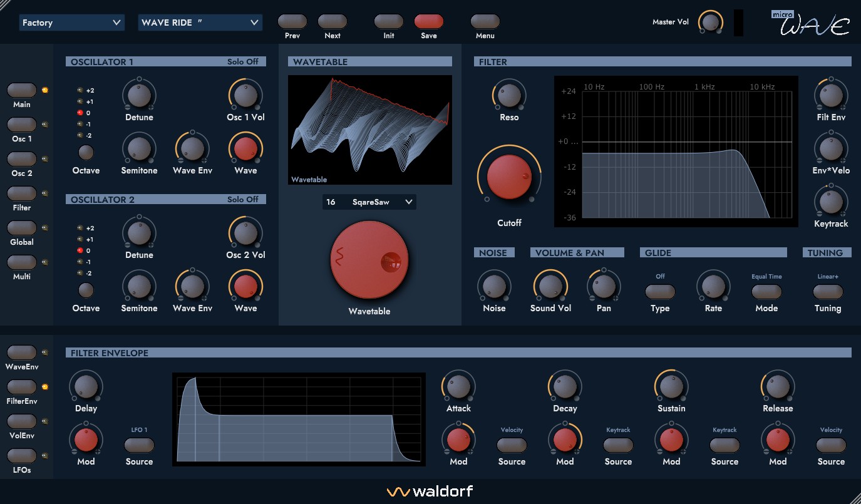Click Oscillator 1 red Wave knob
Image resolution: width=861 pixels, height=504 pixels.
point(245,148)
